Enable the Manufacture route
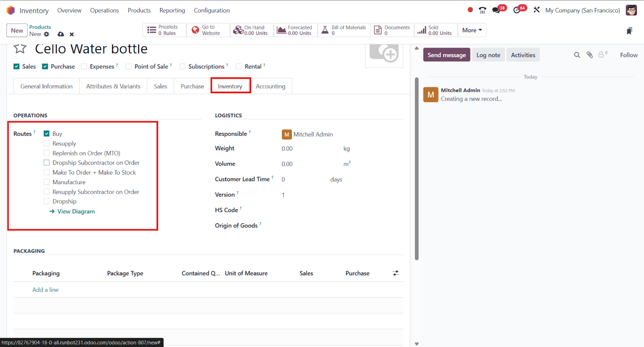Viewport: 644px width, 347px height. pyautogui.click(x=47, y=182)
